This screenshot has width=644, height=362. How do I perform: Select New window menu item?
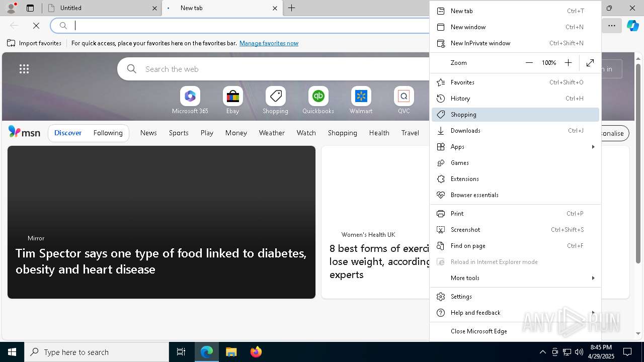point(515,27)
